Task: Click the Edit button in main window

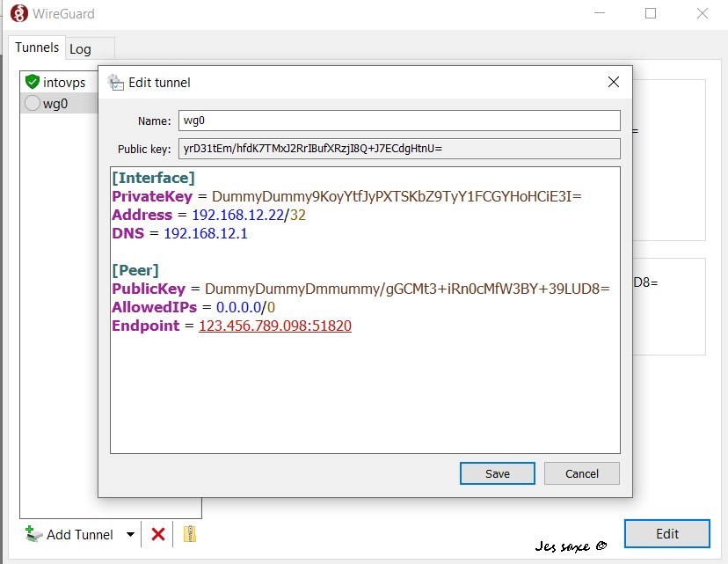Action: [x=667, y=534]
